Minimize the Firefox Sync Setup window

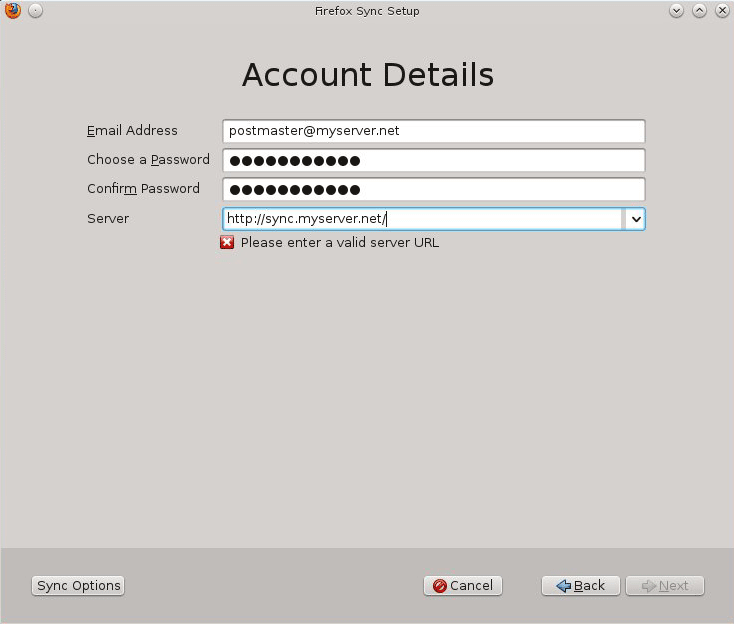676,10
